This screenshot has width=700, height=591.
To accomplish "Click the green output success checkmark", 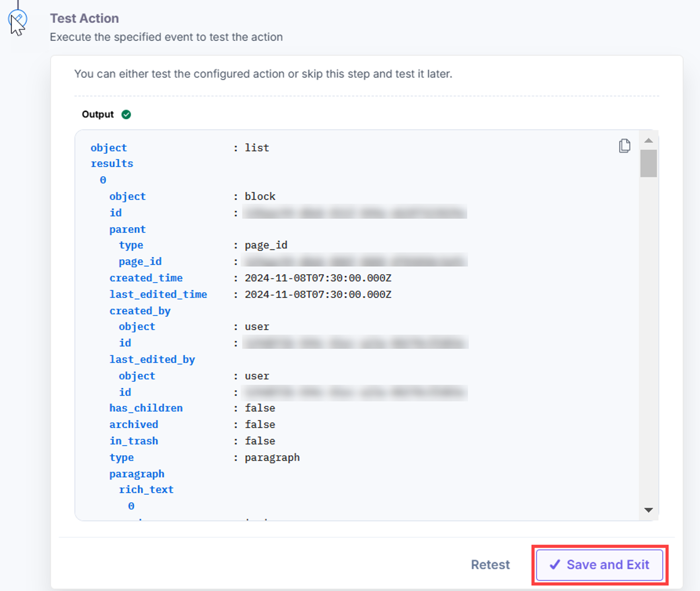I will point(126,115).
